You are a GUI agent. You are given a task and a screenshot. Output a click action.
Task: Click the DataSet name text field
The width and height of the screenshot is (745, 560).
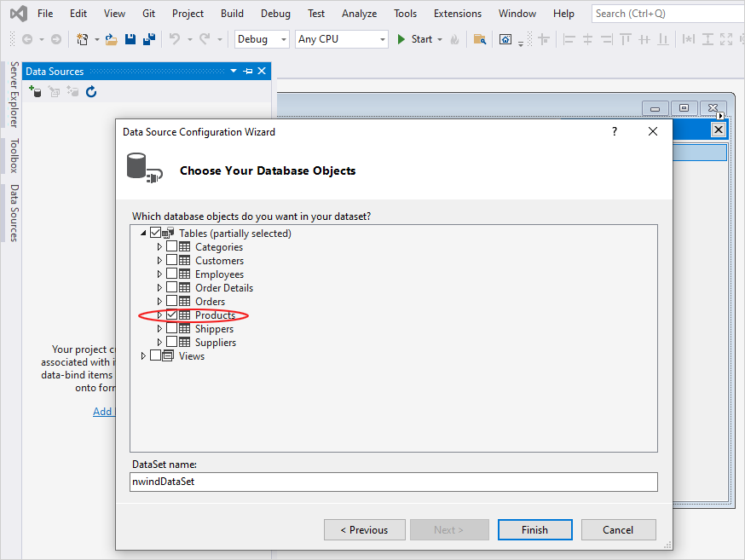click(393, 482)
